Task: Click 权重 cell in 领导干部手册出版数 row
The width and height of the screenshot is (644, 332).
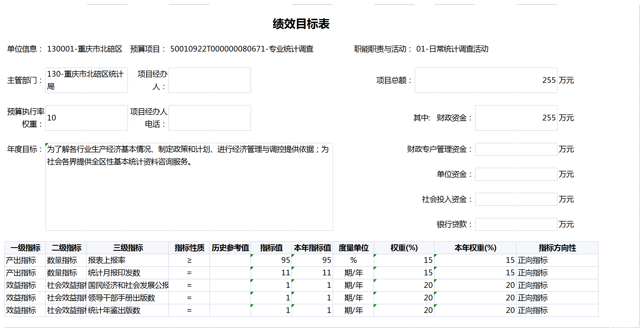Action: pyautogui.click(x=404, y=298)
